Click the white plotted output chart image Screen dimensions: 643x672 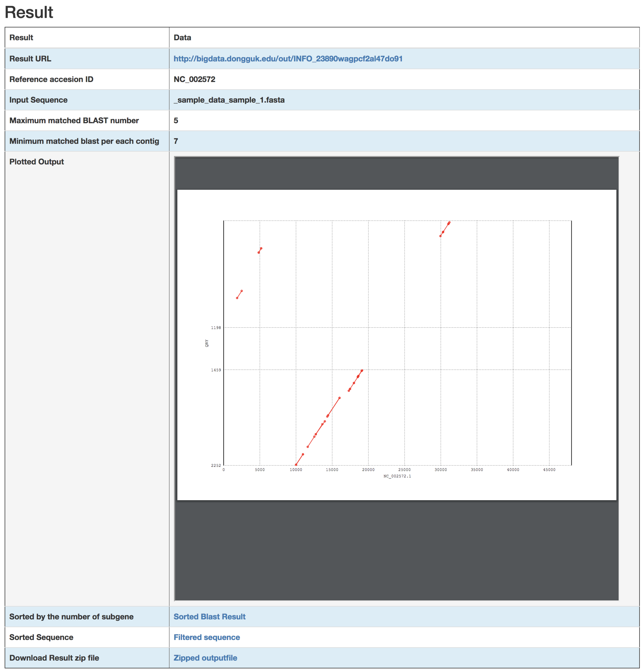coord(396,344)
